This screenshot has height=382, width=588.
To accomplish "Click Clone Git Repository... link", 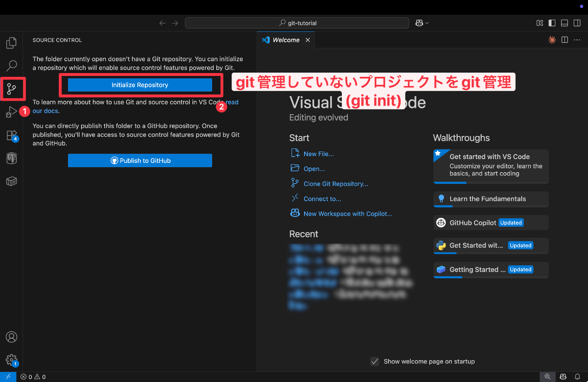I will click(336, 184).
